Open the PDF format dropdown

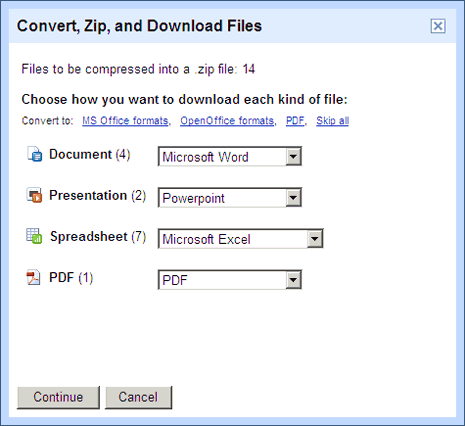point(230,280)
